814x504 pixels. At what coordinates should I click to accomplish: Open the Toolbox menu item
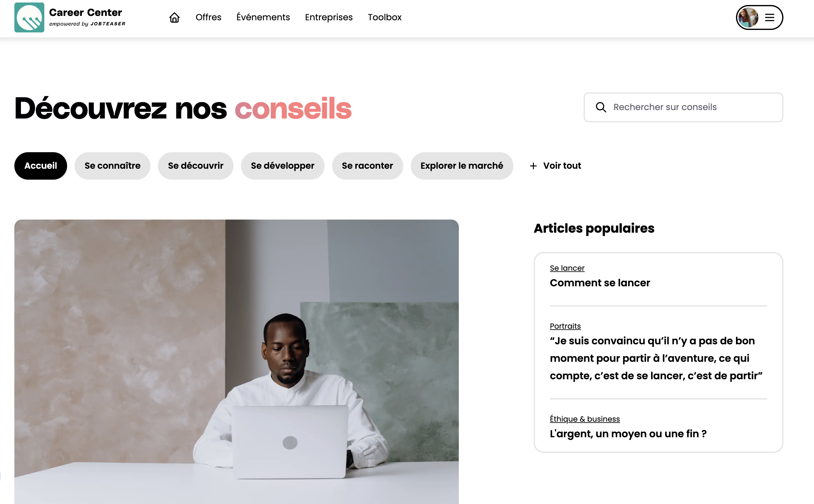tap(384, 17)
